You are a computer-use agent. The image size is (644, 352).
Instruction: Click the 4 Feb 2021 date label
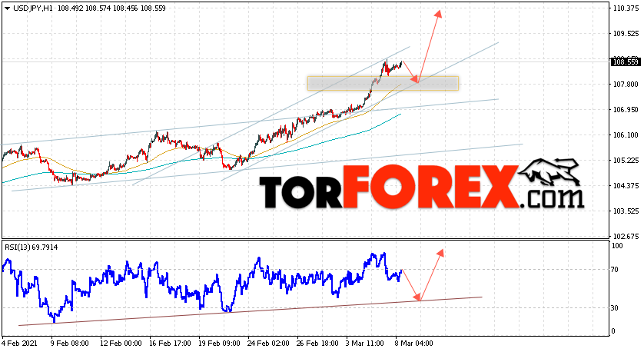click(x=20, y=344)
